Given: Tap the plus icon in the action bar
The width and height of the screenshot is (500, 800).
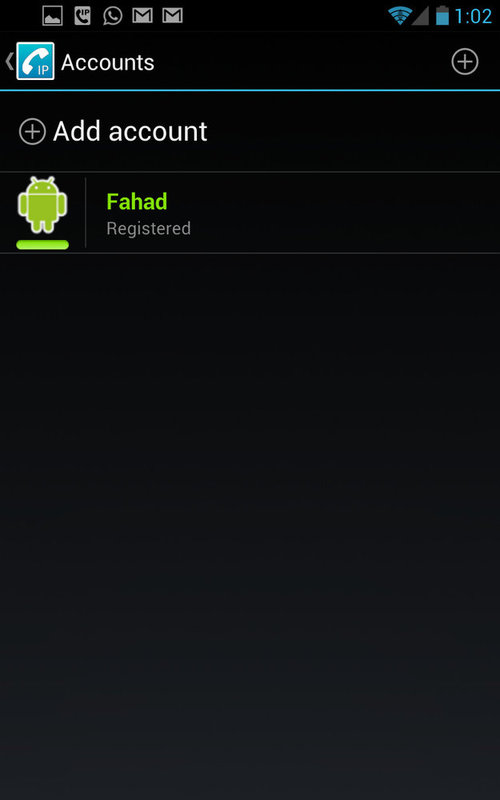Looking at the screenshot, I should [x=465, y=62].
